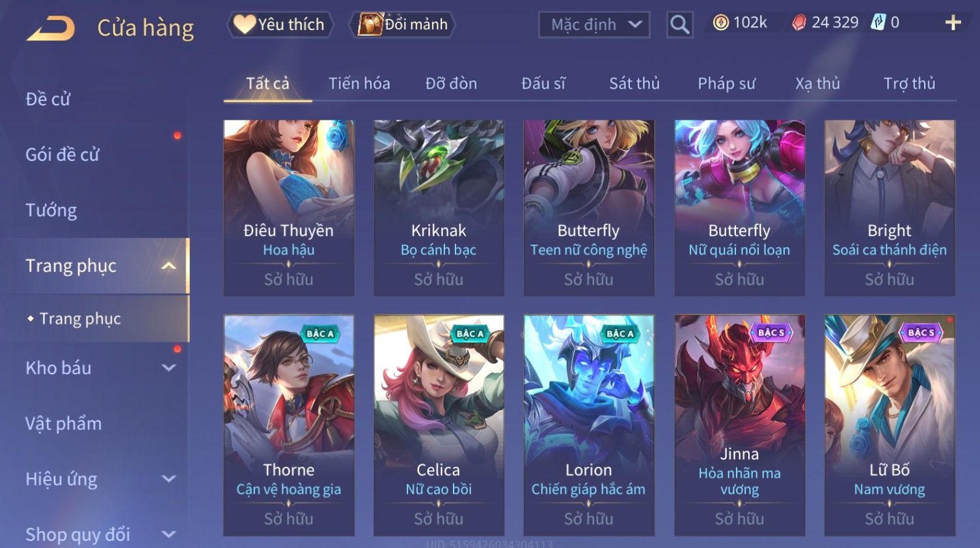Collapse the Trang phục sidebar section
This screenshot has width=980, height=548.
[x=169, y=266]
